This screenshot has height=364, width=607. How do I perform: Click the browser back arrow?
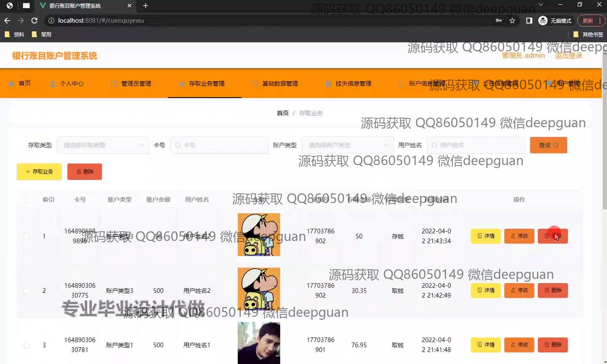tap(7, 21)
